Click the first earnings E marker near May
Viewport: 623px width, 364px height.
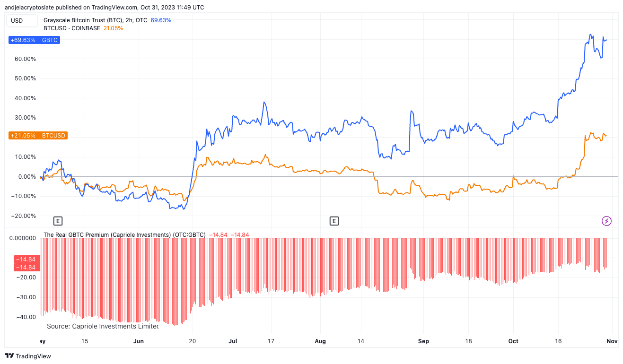[58, 221]
